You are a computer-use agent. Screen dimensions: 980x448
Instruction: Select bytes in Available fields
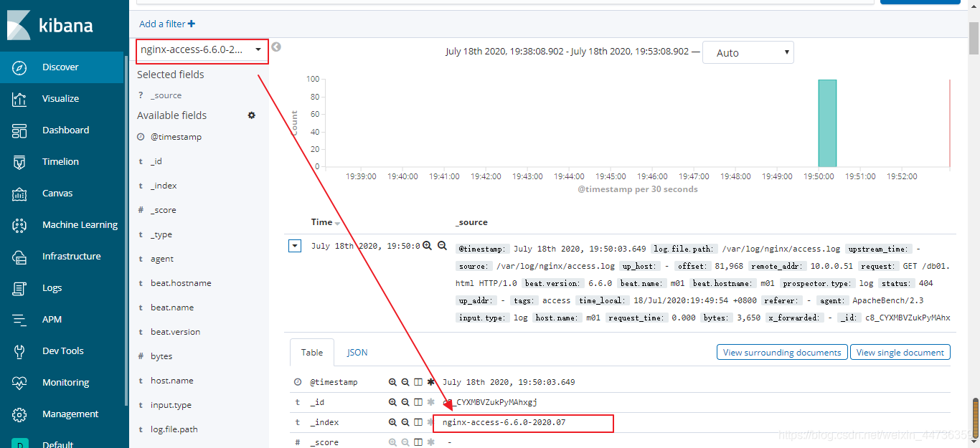click(161, 356)
